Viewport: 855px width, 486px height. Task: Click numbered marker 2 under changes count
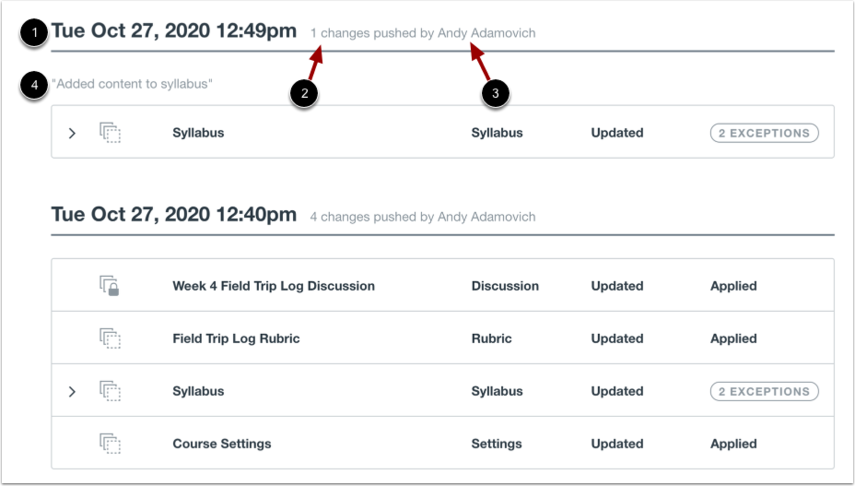[x=304, y=93]
